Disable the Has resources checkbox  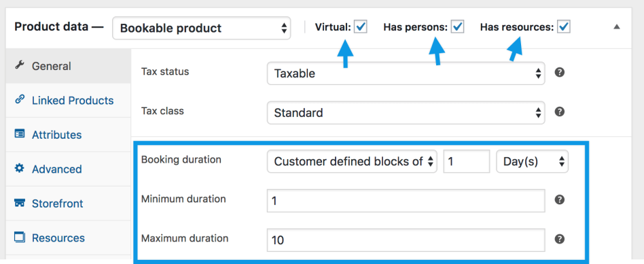click(x=564, y=27)
